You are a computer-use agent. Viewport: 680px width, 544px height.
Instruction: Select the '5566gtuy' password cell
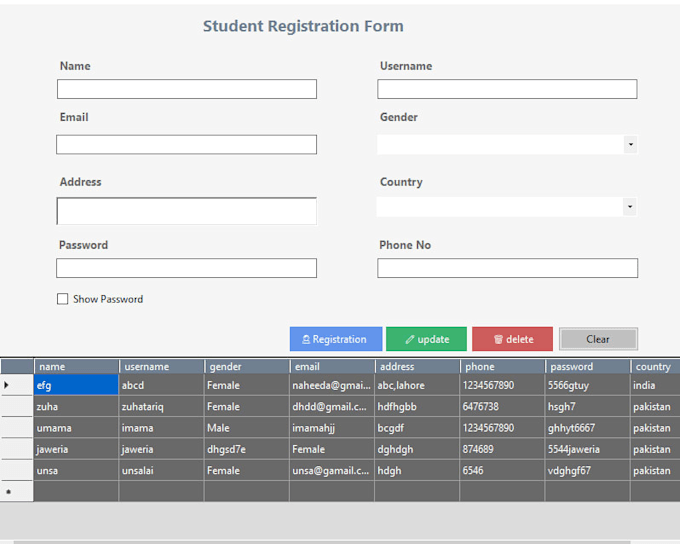click(588, 385)
